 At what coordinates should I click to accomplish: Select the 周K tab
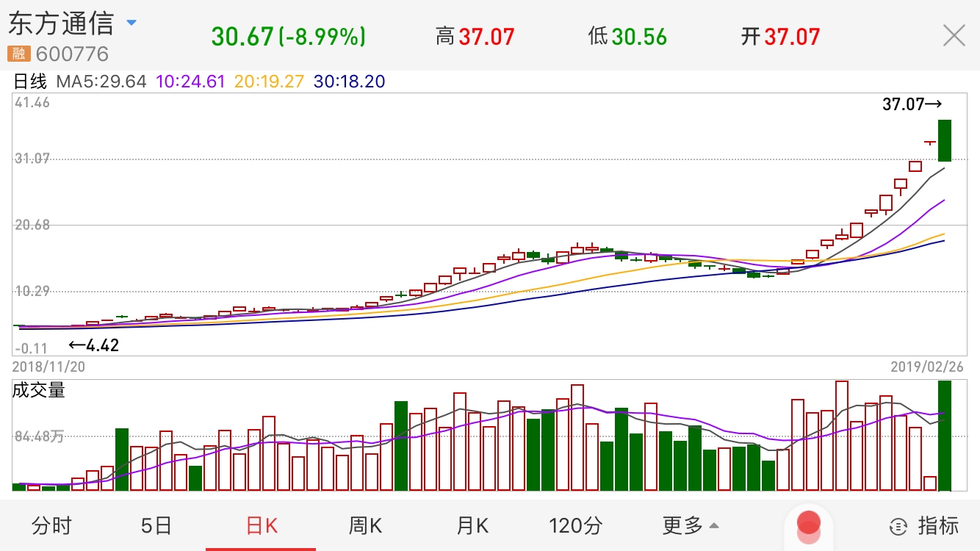pyautogui.click(x=366, y=526)
